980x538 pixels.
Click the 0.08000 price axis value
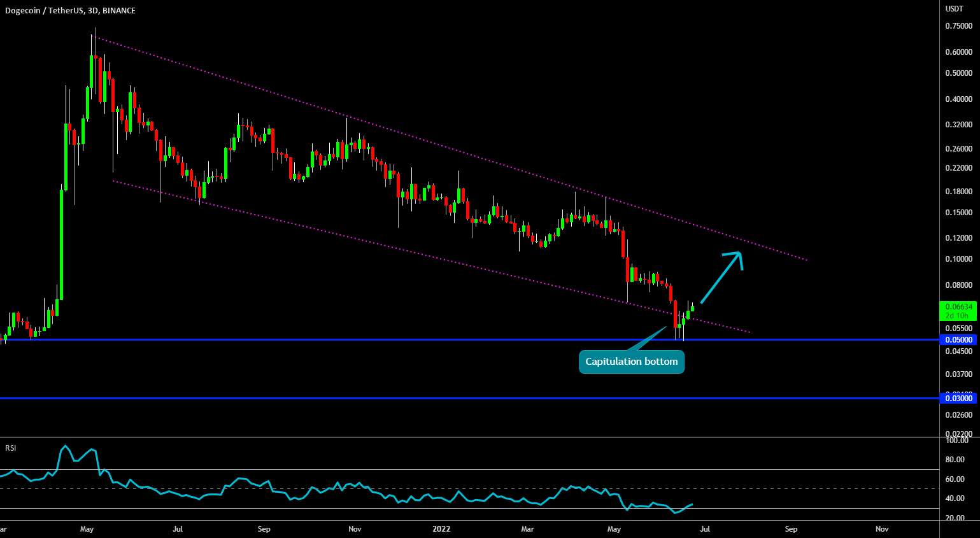tap(958, 285)
